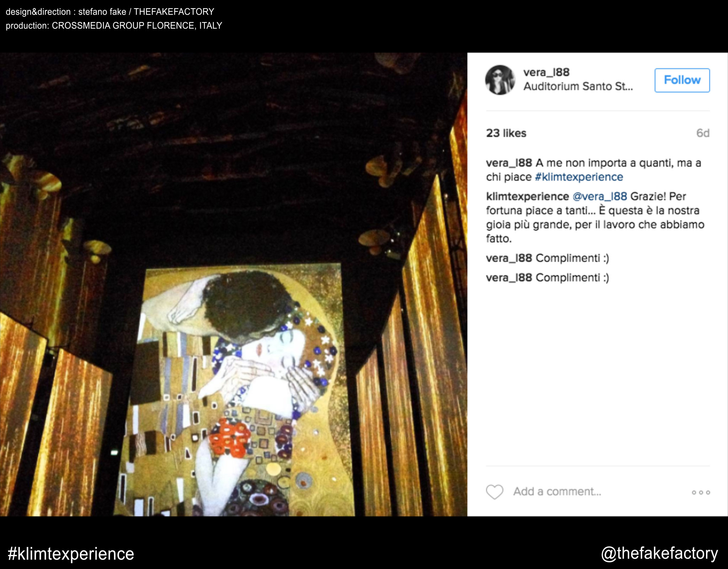The height and width of the screenshot is (569, 728).
Task: Open the #klimtexperience hashtag link in caption
Action: pos(579,177)
